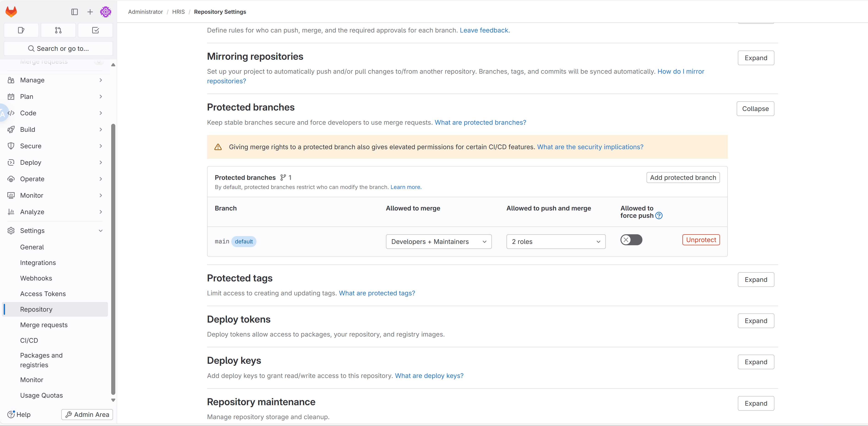Expand the Plan menu chevron
868x426 pixels.
click(x=101, y=97)
